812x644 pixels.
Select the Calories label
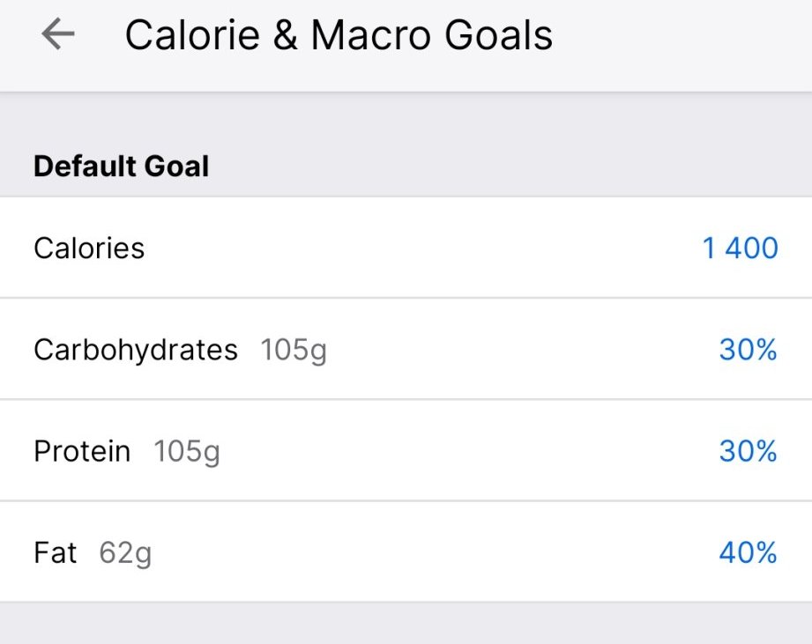(x=89, y=248)
